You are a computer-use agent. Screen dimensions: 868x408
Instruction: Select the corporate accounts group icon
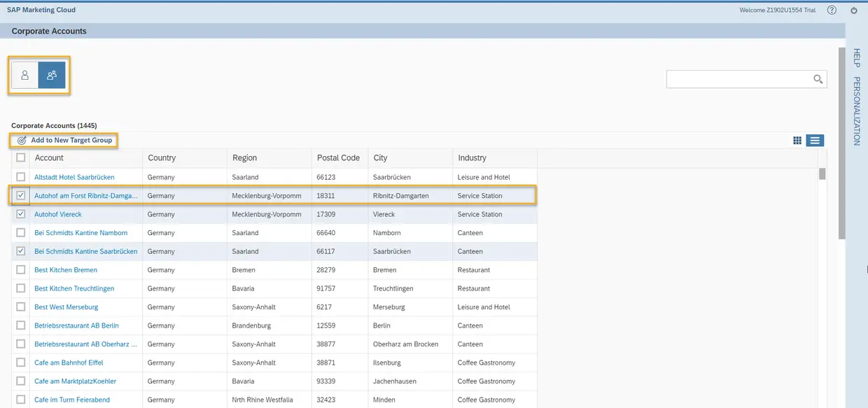click(x=52, y=76)
